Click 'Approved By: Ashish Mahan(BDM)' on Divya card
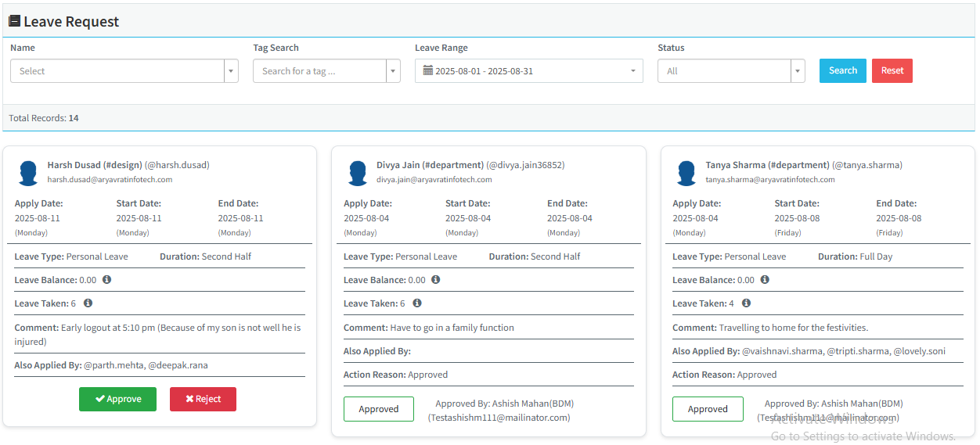The height and width of the screenshot is (445, 980). click(505, 404)
